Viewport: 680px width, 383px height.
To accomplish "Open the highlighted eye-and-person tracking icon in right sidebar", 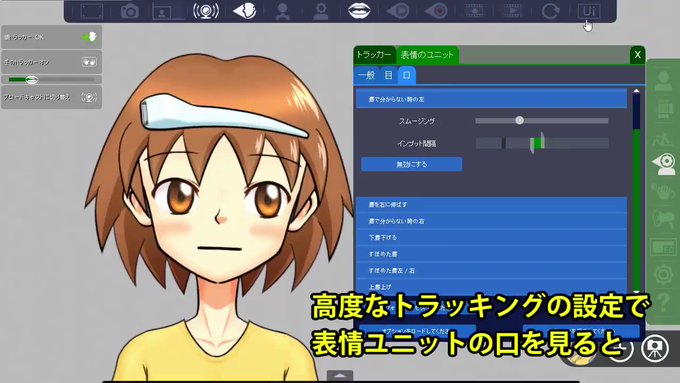I will [664, 164].
